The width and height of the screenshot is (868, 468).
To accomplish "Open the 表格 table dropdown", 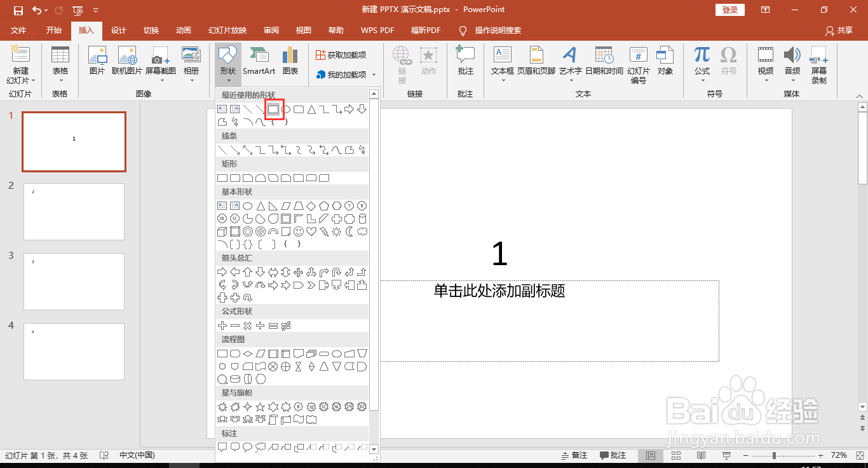I will [60, 65].
